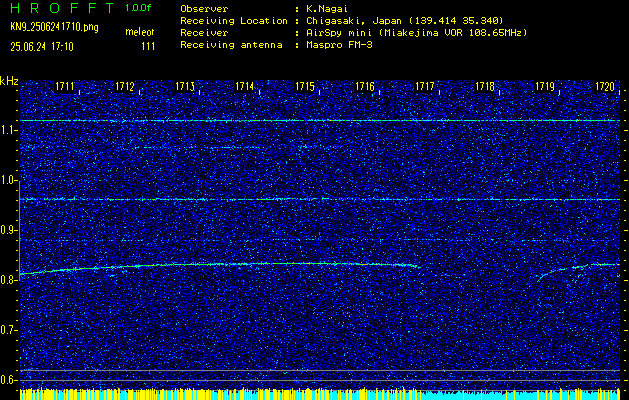629x400 pixels.
Task: Click the HROFFT title text
Action: 62,8
